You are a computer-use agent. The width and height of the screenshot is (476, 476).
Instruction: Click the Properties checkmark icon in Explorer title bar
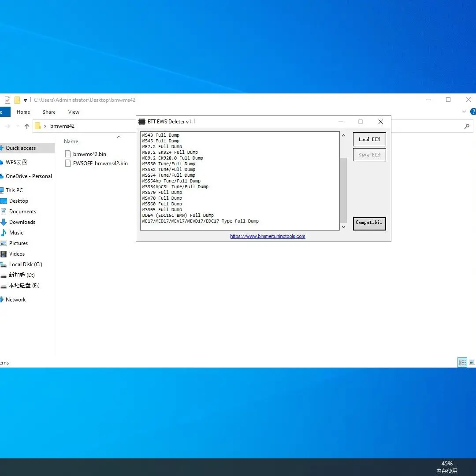coord(7,100)
